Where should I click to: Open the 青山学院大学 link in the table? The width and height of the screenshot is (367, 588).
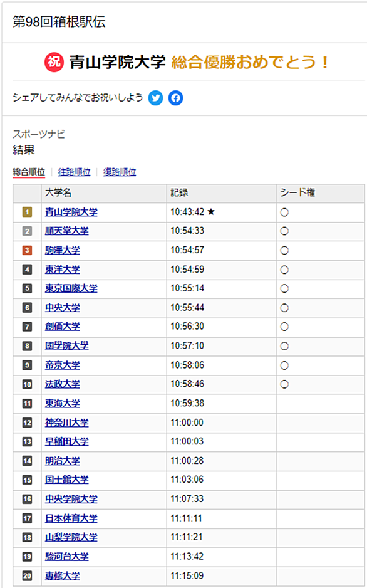[x=71, y=213]
